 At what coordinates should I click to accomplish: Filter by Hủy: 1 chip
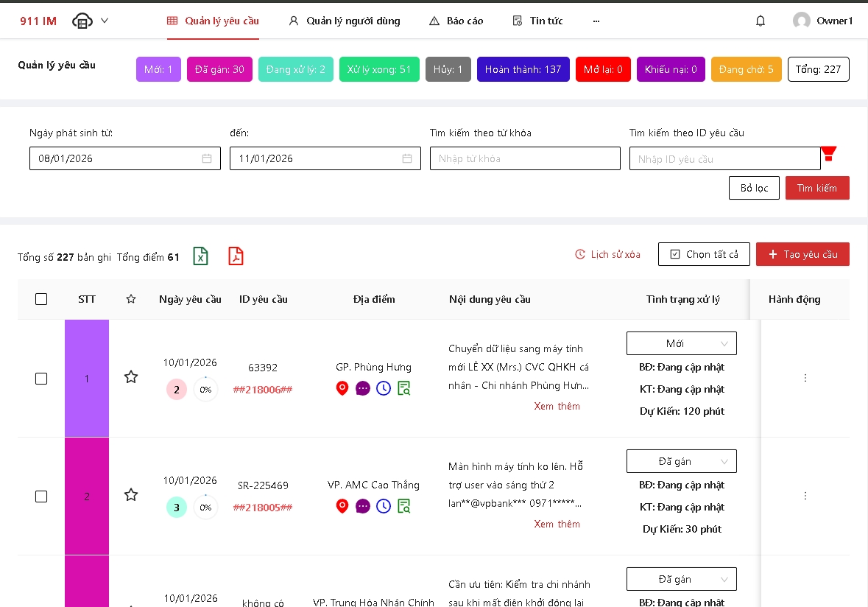tap(448, 69)
